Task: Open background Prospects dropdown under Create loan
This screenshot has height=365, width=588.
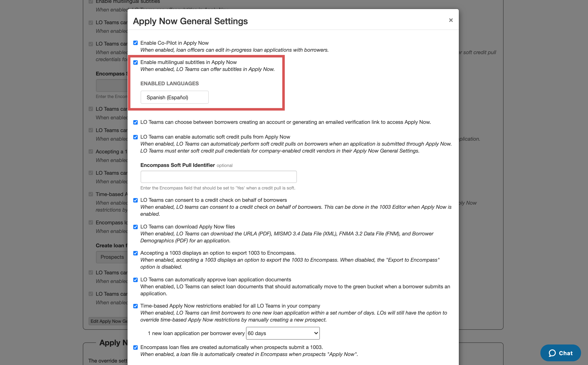Action: (112, 257)
